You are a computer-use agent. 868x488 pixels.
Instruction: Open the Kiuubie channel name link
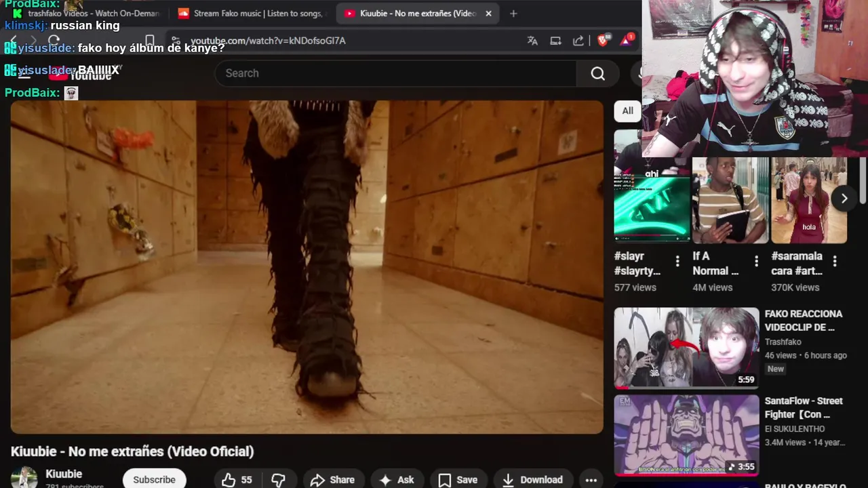[64, 474]
